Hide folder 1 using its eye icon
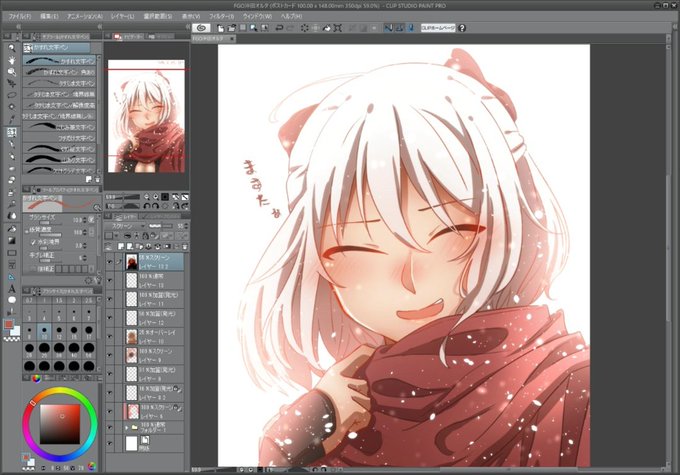The height and width of the screenshot is (475, 680). [x=109, y=427]
